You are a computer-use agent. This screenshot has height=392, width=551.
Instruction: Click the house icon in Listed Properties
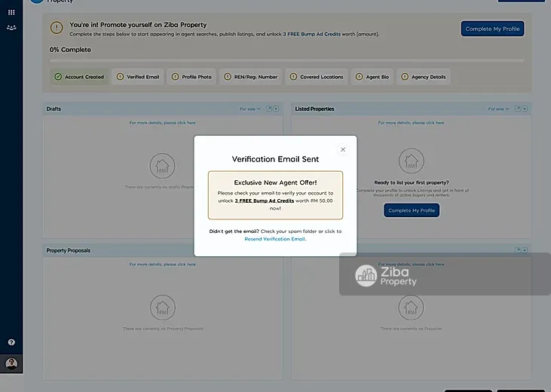point(411,161)
